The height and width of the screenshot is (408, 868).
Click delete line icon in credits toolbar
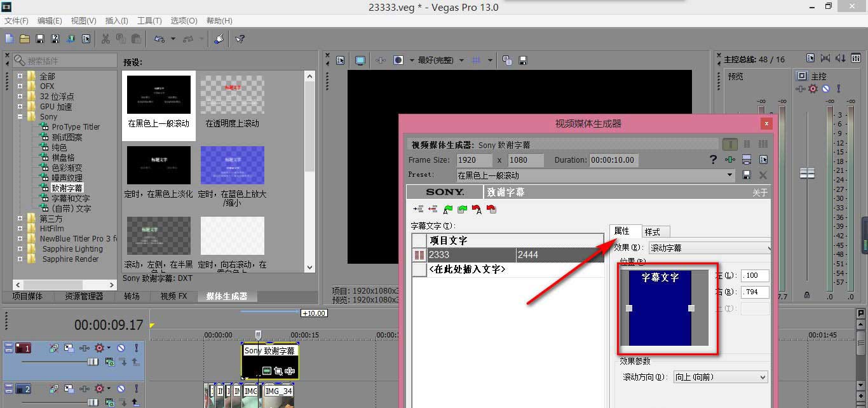433,209
